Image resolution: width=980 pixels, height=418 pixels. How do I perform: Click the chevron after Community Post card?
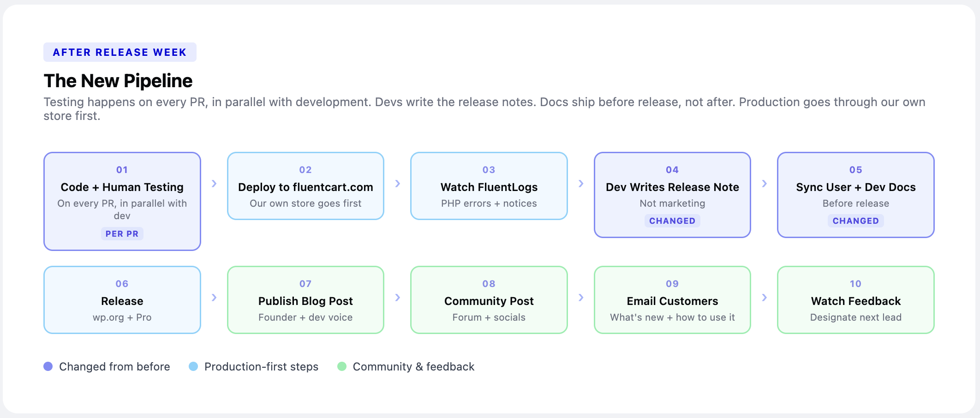581,298
